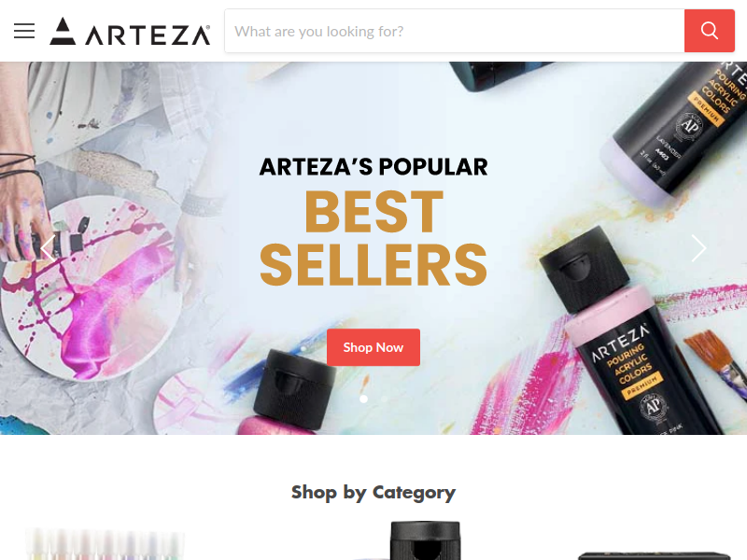Click the pink Pouring Acrylic bottle image
Image resolution: width=747 pixels, height=560 pixels.
(628, 333)
